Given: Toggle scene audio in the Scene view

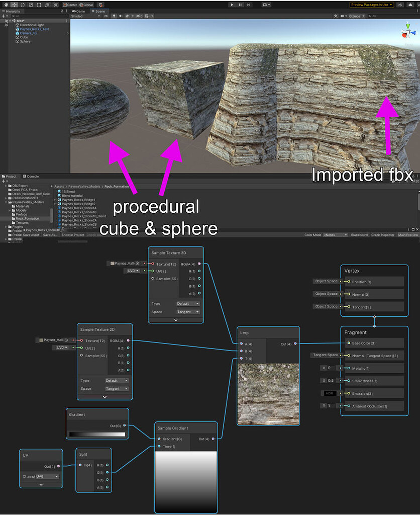Looking at the screenshot, I should pyautogui.click(x=121, y=16).
